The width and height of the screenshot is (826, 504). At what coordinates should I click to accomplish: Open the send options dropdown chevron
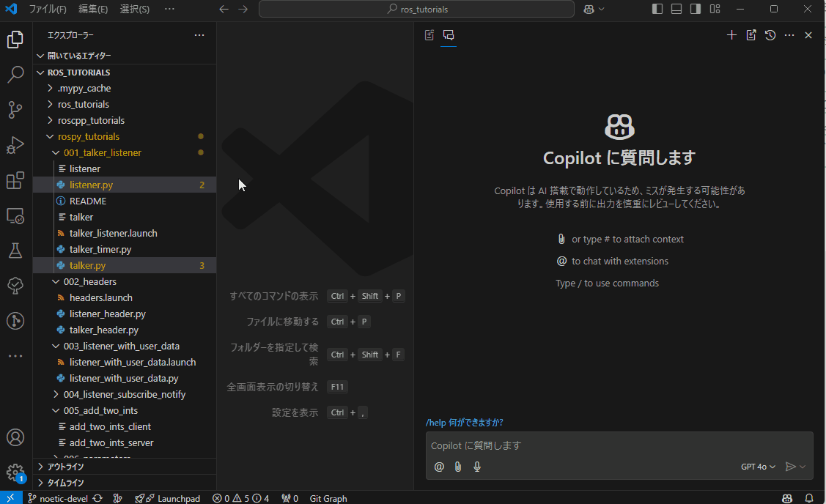point(803,467)
